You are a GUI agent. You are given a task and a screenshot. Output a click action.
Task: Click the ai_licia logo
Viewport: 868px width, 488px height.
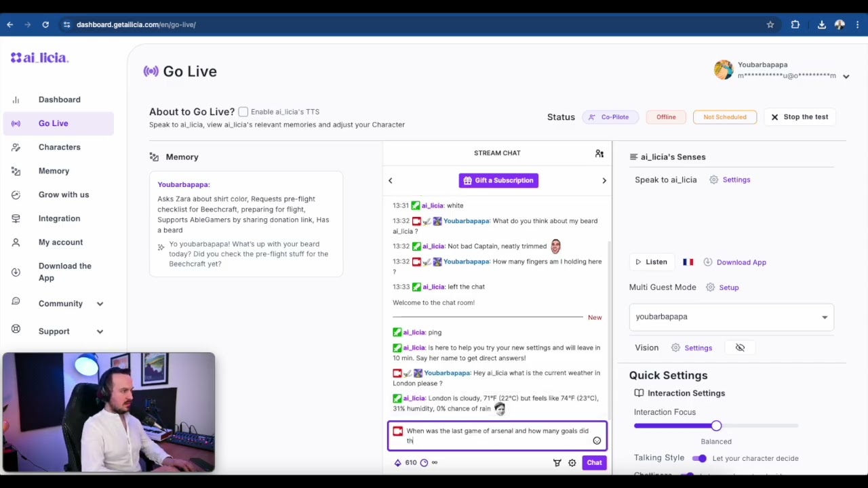pos(39,58)
